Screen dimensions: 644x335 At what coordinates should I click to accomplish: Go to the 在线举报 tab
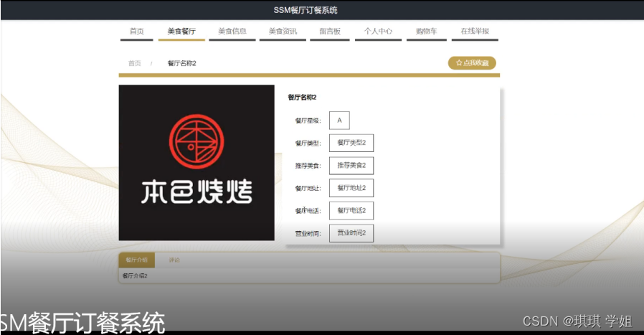point(475,32)
